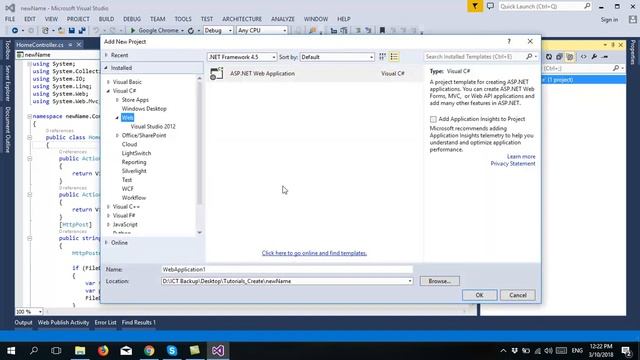Open Skype from the taskbar
The image size is (640, 360).
(x=172, y=351)
